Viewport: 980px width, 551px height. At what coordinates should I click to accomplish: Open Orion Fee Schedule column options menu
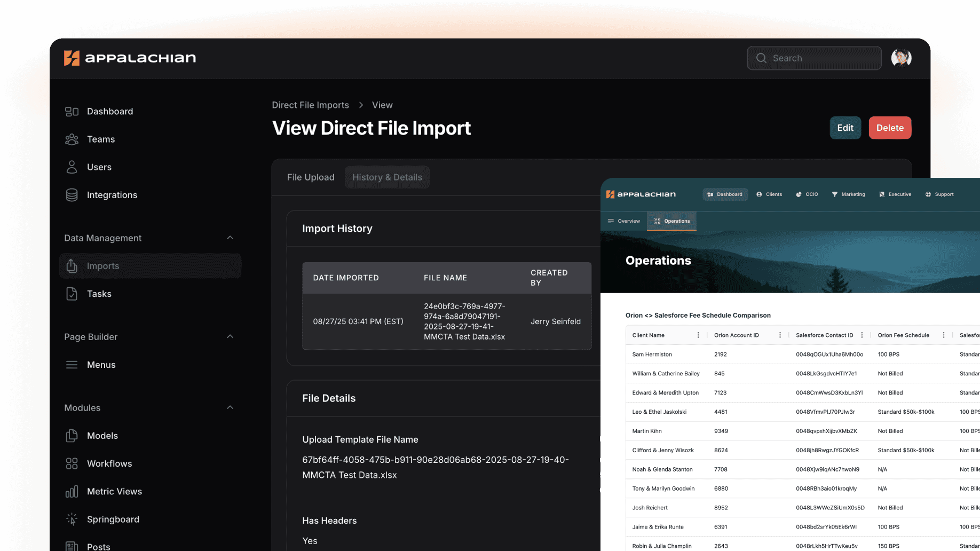tap(944, 335)
